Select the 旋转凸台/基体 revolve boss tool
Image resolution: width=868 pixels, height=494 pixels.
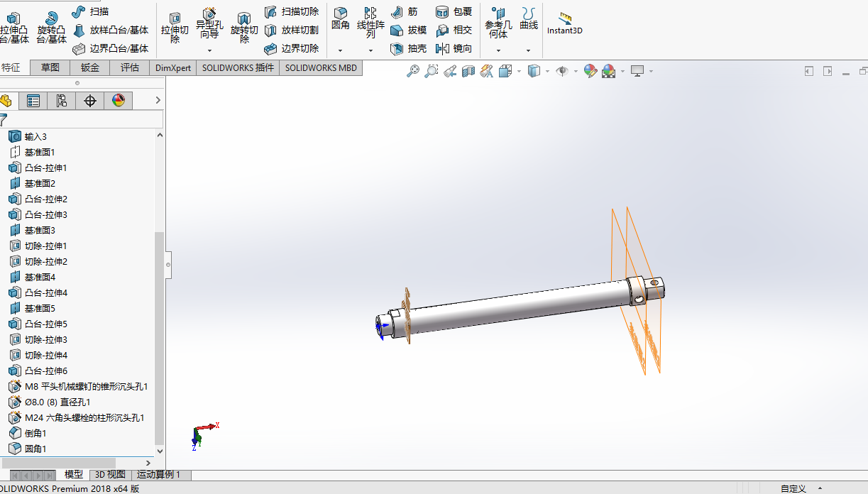pos(50,27)
